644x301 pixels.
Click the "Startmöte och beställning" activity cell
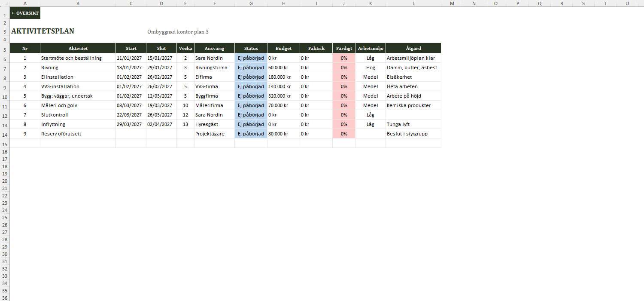tap(78, 58)
